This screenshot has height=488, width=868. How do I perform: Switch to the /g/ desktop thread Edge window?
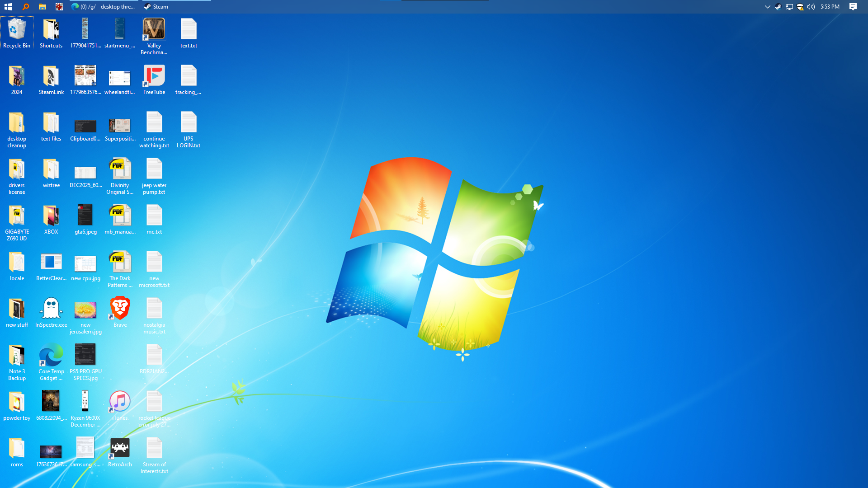click(104, 7)
